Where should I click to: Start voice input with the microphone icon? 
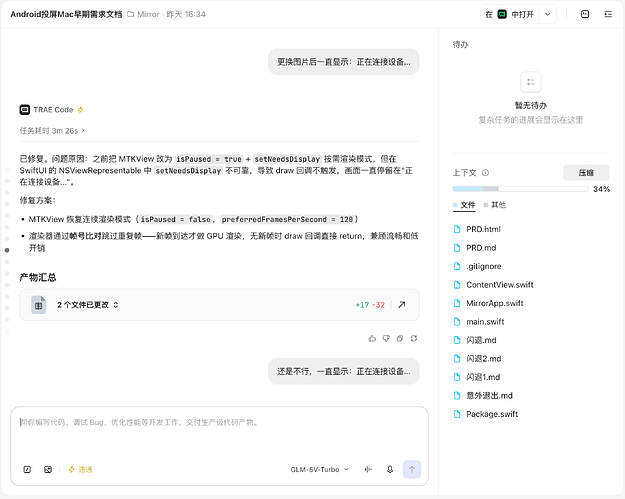tap(390, 470)
